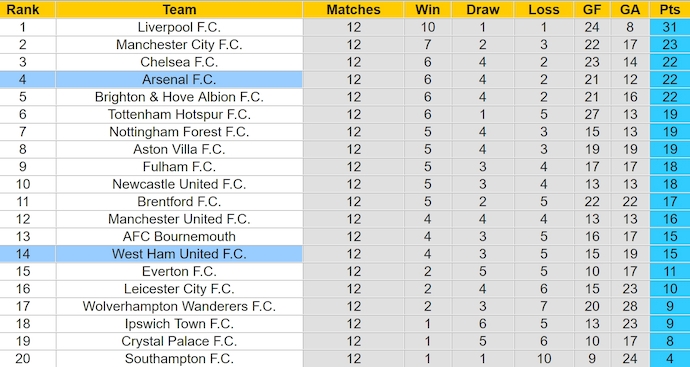Click the Win column header

[427, 9]
